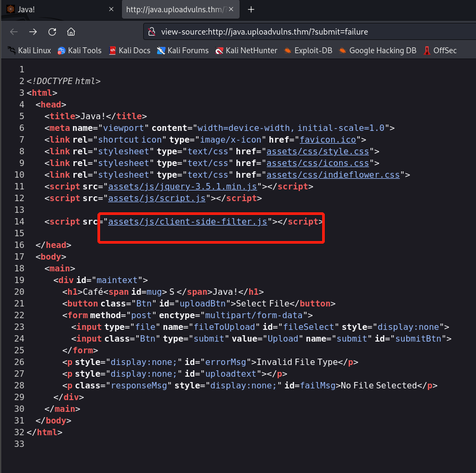Close the Java! tab
The height and width of the screenshot is (473, 476).
coord(111,10)
